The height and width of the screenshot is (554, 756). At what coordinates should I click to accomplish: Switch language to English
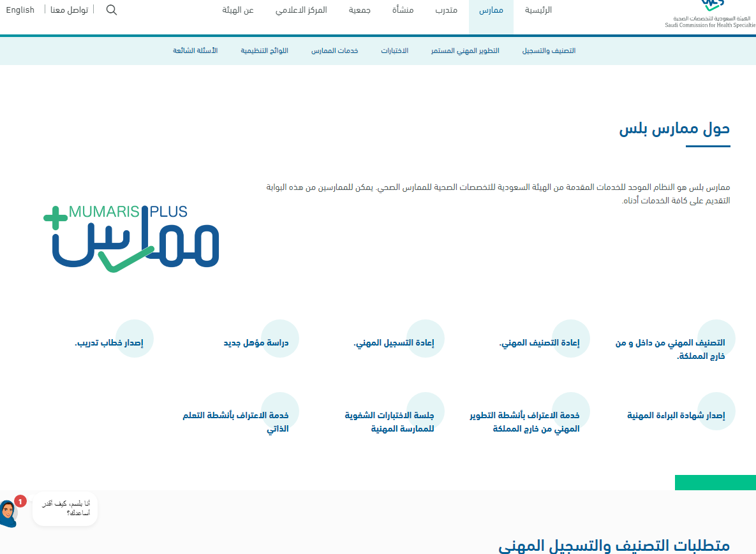pos(20,10)
